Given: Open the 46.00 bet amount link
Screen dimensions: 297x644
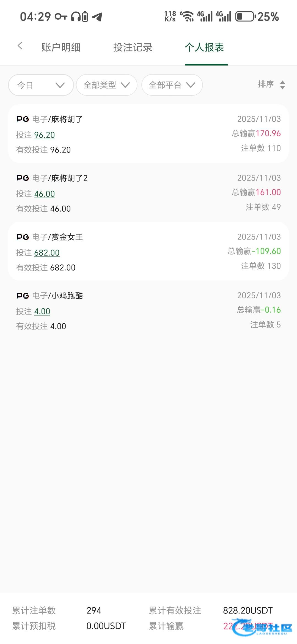Looking at the screenshot, I should click(x=45, y=194).
